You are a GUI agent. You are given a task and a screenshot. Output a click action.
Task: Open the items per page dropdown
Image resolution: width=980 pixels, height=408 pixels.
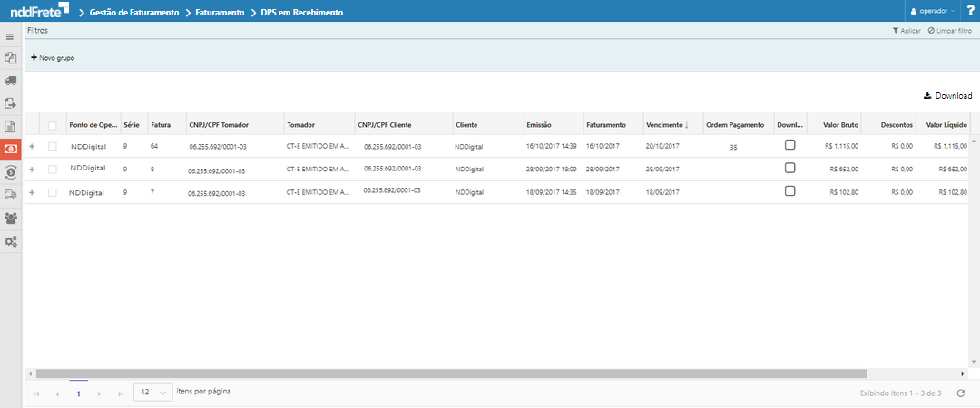152,392
